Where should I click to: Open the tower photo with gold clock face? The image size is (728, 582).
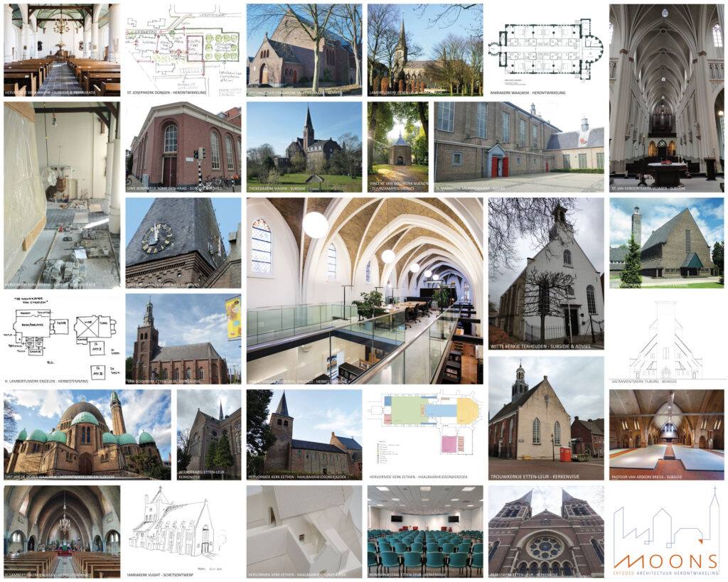183,243
